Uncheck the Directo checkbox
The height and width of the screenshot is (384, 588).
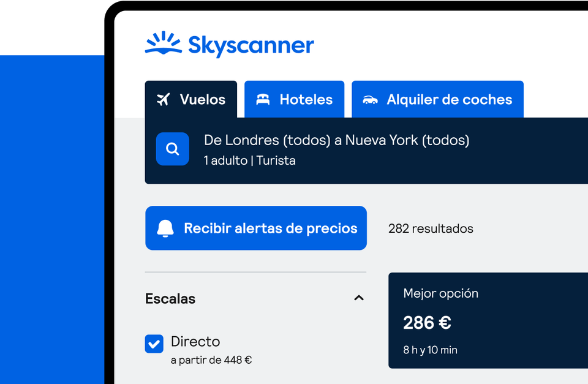tap(154, 344)
